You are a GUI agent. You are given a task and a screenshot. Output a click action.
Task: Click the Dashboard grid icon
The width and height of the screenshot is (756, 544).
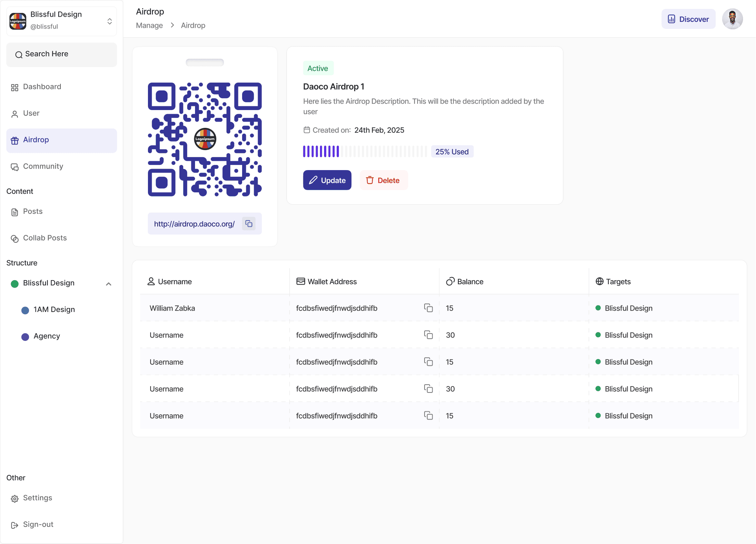click(14, 87)
